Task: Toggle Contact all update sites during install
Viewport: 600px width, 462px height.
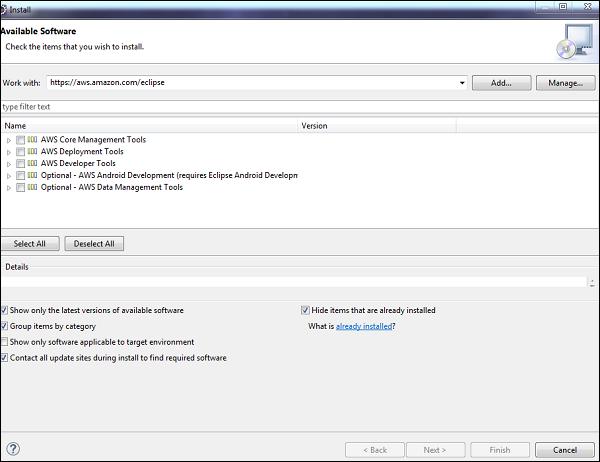Action: [4, 358]
